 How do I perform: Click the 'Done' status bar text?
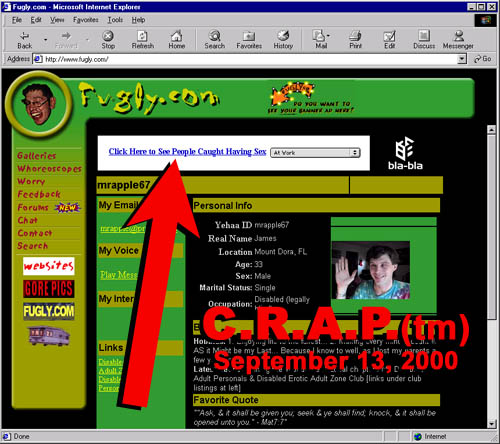click(21, 436)
